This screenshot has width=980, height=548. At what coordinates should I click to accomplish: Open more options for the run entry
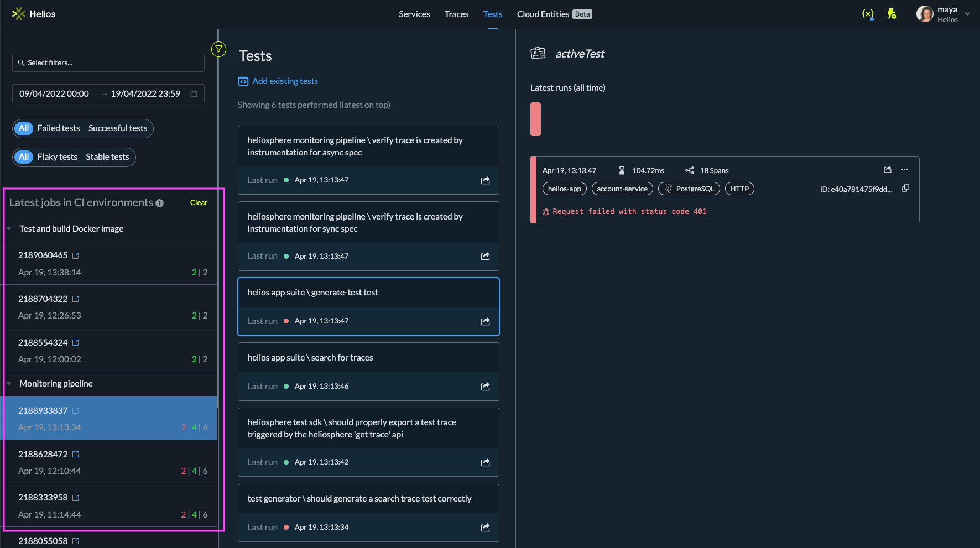pyautogui.click(x=904, y=170)
